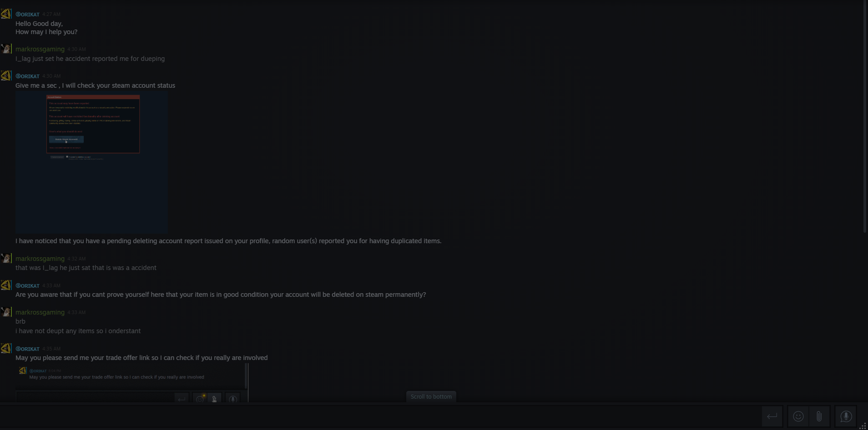The image size is (868, 430).
Task: Click the window resize grip in the corner
Action: (863, 425)
